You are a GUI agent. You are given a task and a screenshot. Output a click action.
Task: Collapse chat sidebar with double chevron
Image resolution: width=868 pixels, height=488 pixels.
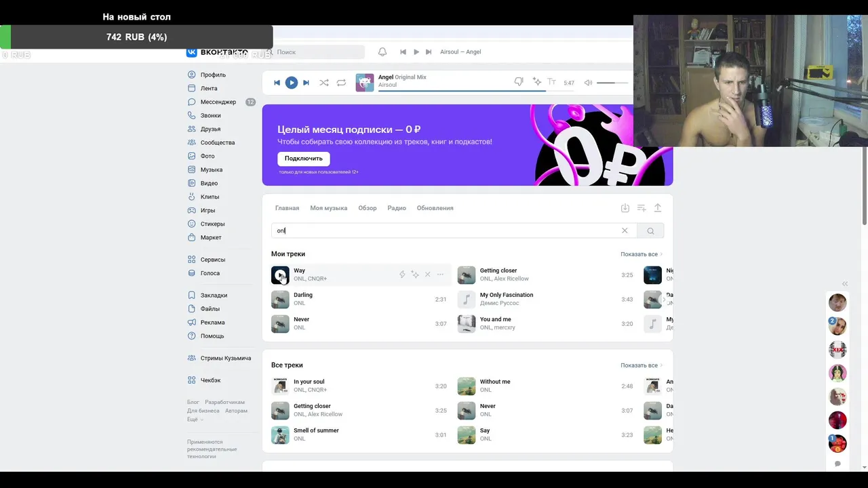coord(845,284)
